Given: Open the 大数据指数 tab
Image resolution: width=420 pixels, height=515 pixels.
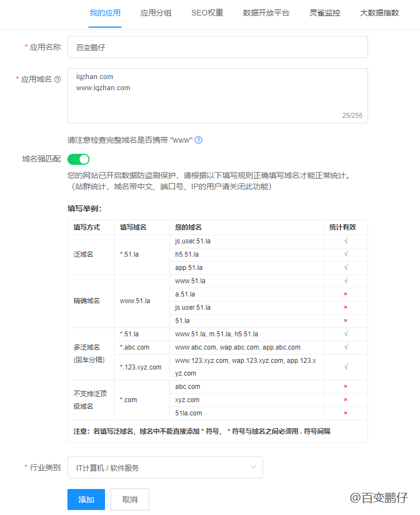Looking at the screenshot, I should tap(379, 13).
